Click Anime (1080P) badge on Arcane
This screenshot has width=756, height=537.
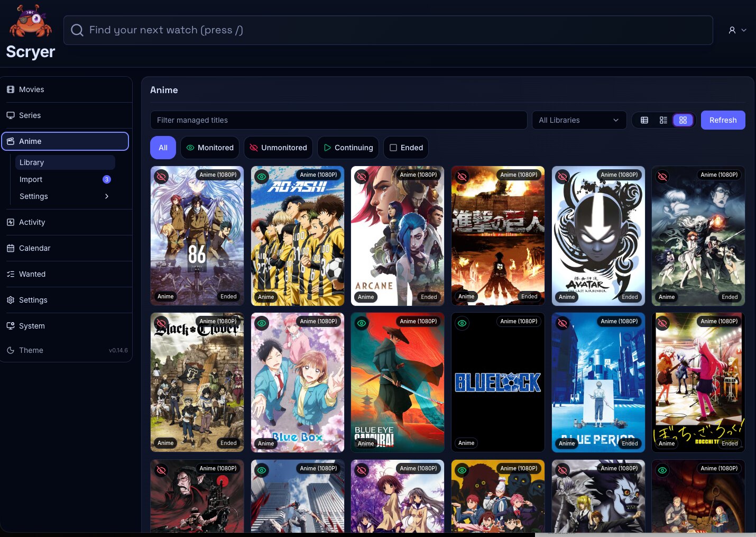pos(418,175)
